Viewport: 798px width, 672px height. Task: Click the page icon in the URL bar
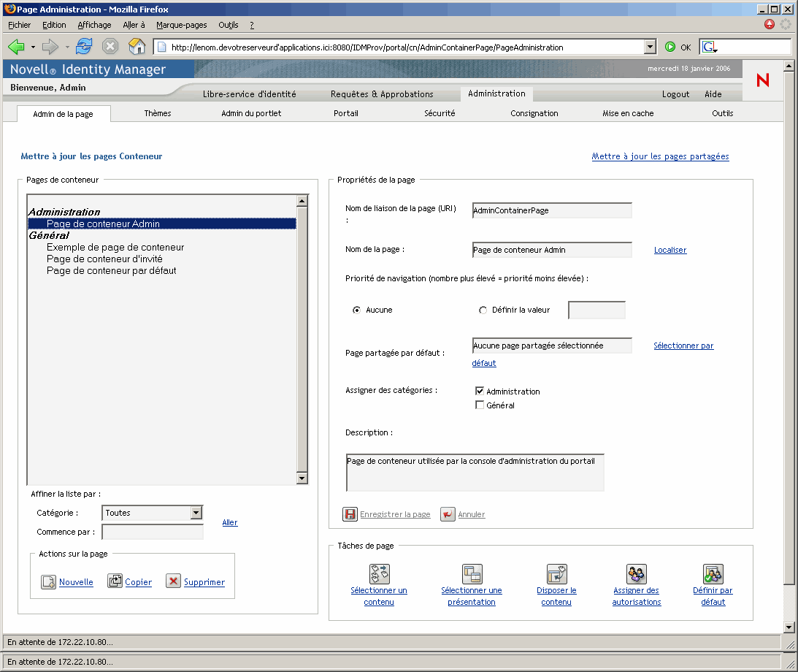tap(162, 47)
